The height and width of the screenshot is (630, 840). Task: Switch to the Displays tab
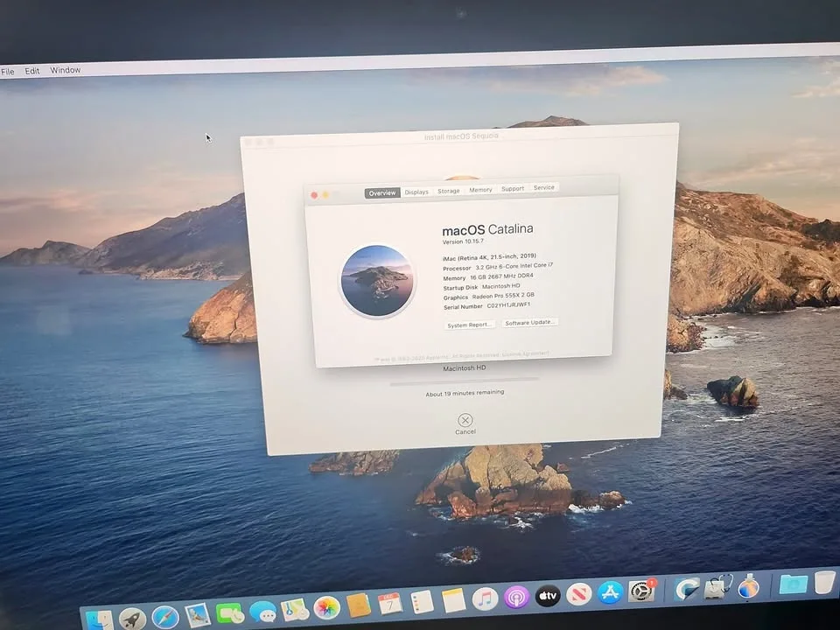(416, 192)
